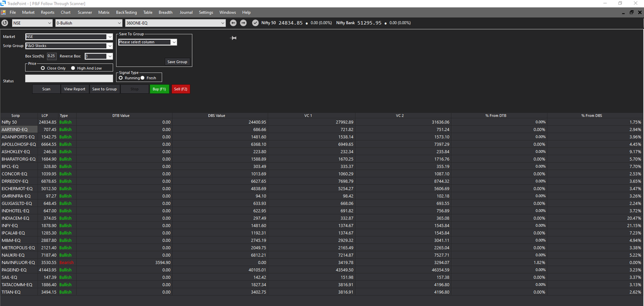The width and height of the screenshot is (644, 306).
Task: Click the Box Size(%) input field
Action: pos(52,56)
